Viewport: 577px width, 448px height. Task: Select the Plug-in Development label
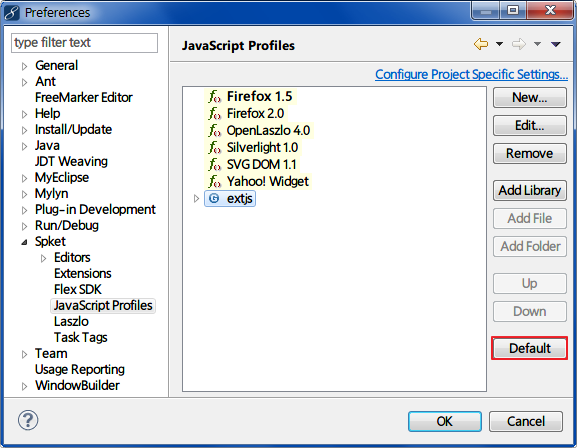pyautogui.click(x=95, y=209)
